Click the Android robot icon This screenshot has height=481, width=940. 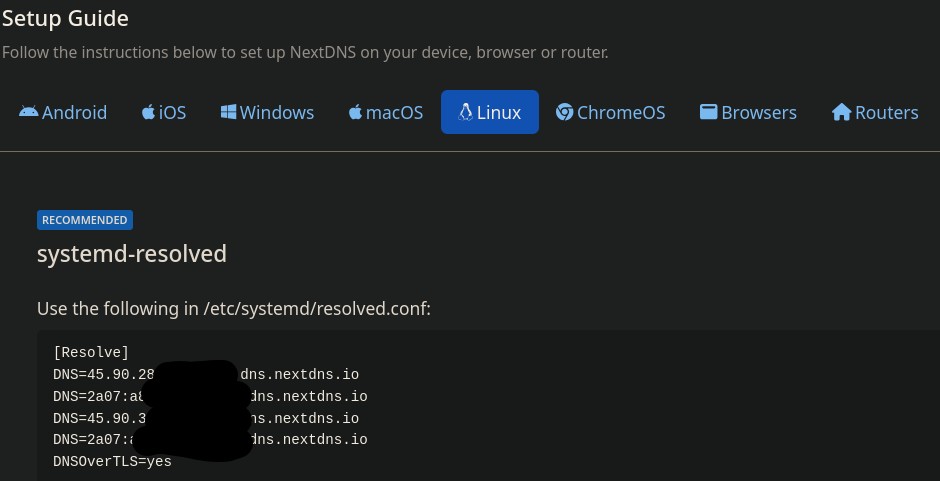coord(28,112)
